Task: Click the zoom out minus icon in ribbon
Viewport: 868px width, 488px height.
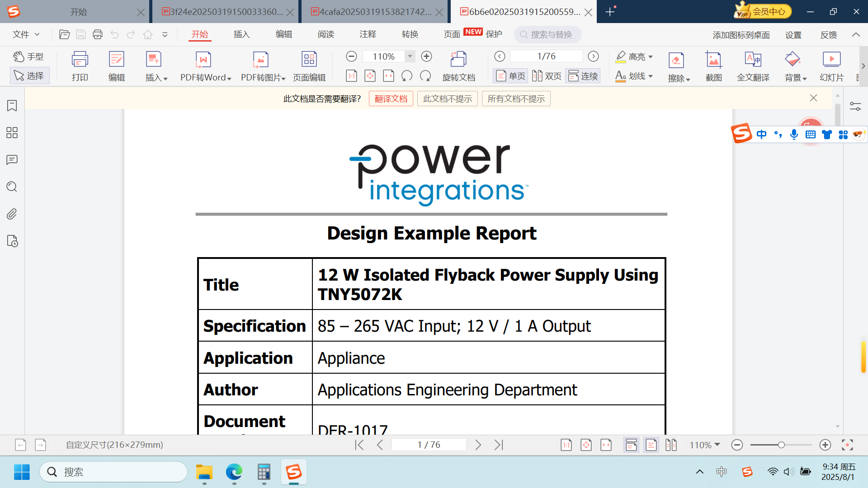Action: coord(351,56)
